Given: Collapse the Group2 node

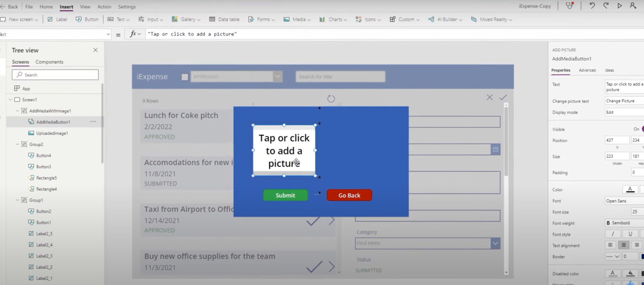Looking at the screenshot, I should [18, 144].
